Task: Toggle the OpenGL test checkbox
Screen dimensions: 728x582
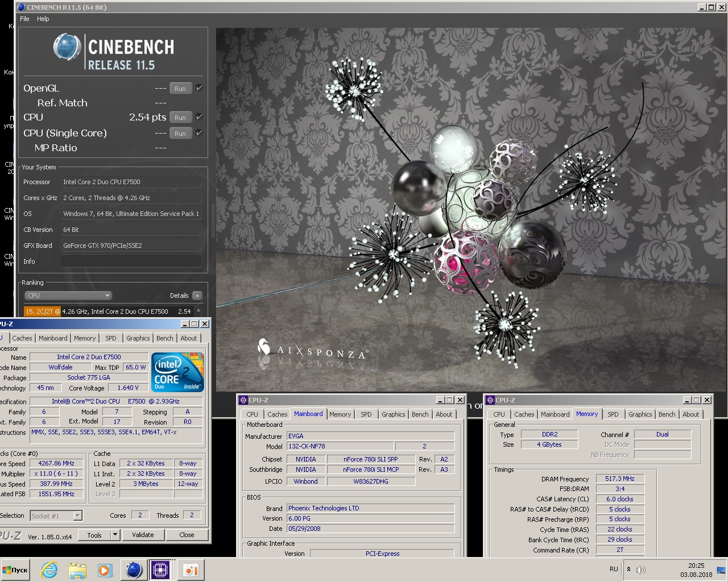Action: (199, 88)
